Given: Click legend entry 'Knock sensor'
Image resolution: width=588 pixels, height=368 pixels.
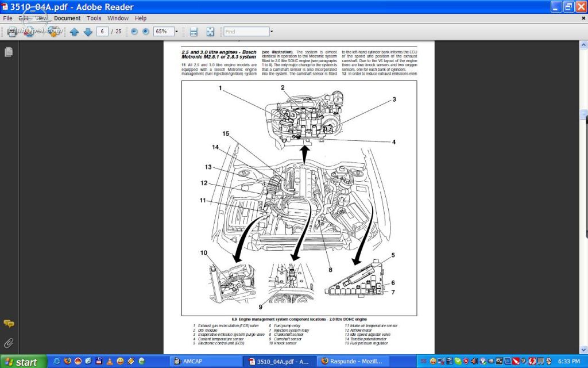Looking at the screenshot, I should (x=285, y=343).
